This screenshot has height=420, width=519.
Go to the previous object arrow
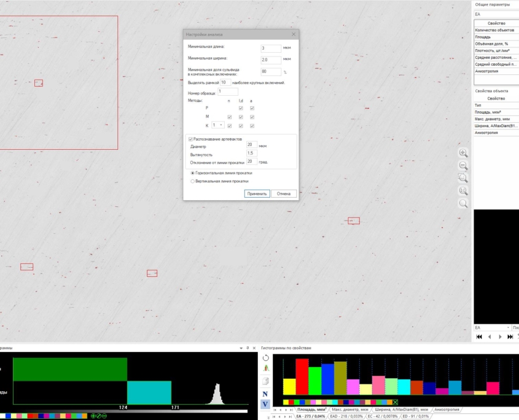490,336
